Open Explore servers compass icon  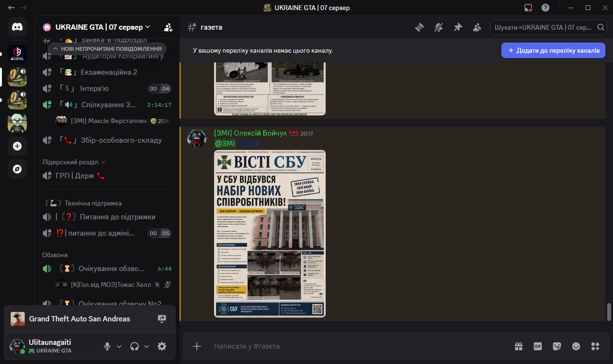coord(17,169)
